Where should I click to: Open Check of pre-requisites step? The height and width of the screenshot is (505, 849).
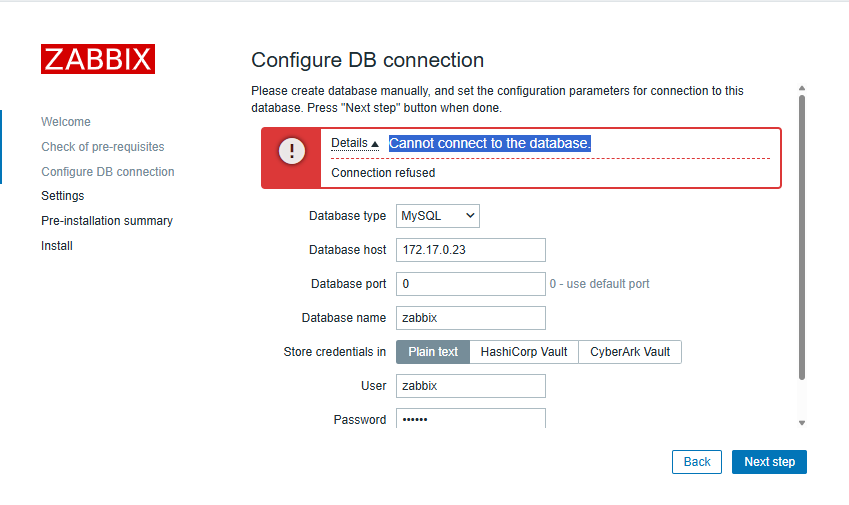(103, 147)
